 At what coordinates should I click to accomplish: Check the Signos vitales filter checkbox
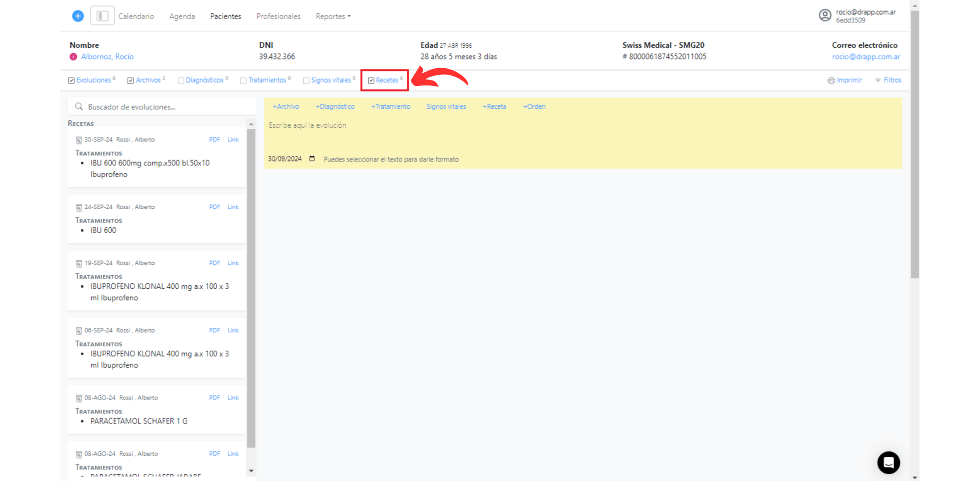306,80
